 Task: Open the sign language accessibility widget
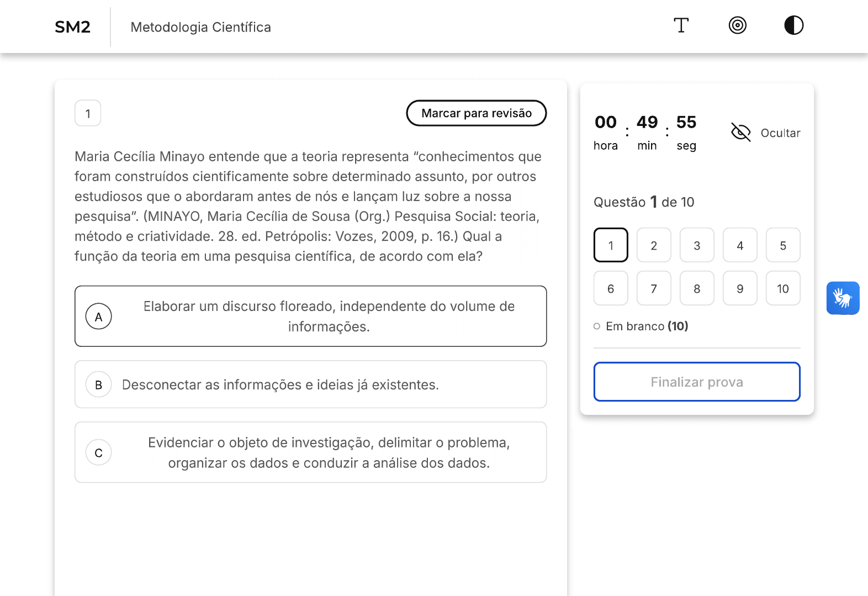pyautogui.click(x=843, y=298)
